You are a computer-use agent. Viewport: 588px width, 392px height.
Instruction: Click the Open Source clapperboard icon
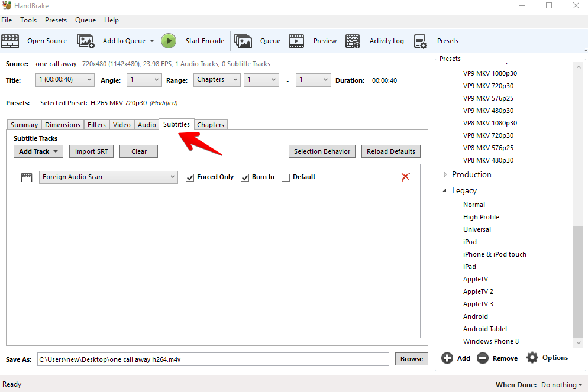point(10,41)
